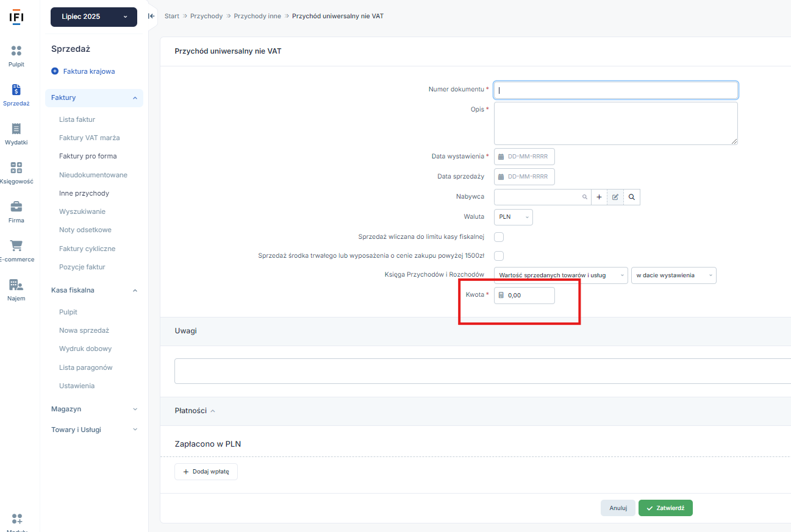
Task: Open the Firma briefcase icon
Action: pyautogui.click(x=16, y=207)
